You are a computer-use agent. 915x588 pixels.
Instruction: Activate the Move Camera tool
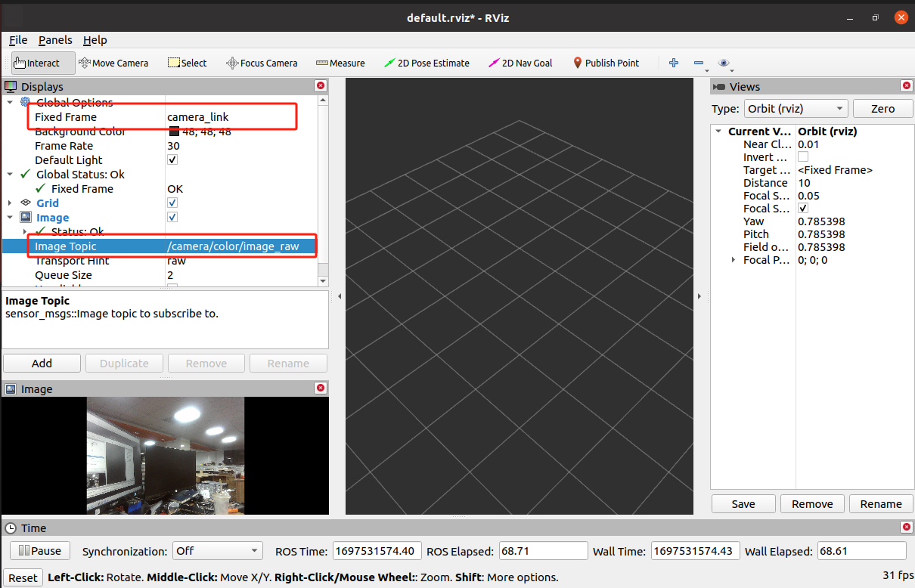(113, 63)
